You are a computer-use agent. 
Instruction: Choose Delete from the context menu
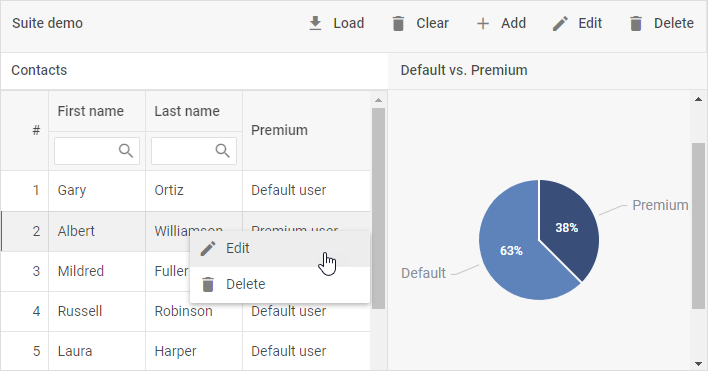pyautogui.click(x=280, y=284)
